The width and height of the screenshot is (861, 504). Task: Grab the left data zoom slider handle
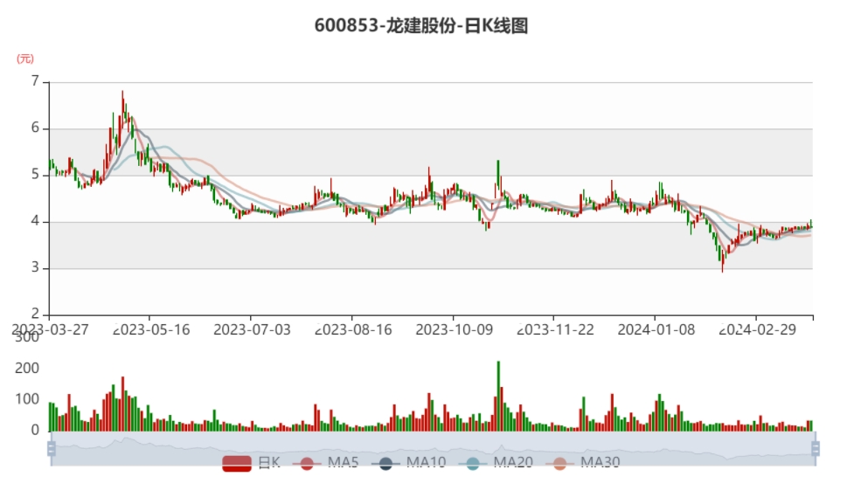pyautogui.click(x=51, y=449)
